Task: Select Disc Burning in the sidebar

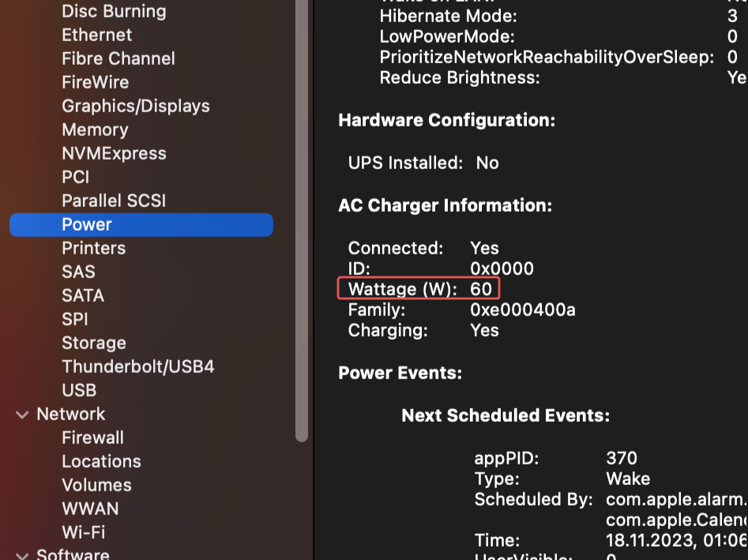Action: [114, 11]
